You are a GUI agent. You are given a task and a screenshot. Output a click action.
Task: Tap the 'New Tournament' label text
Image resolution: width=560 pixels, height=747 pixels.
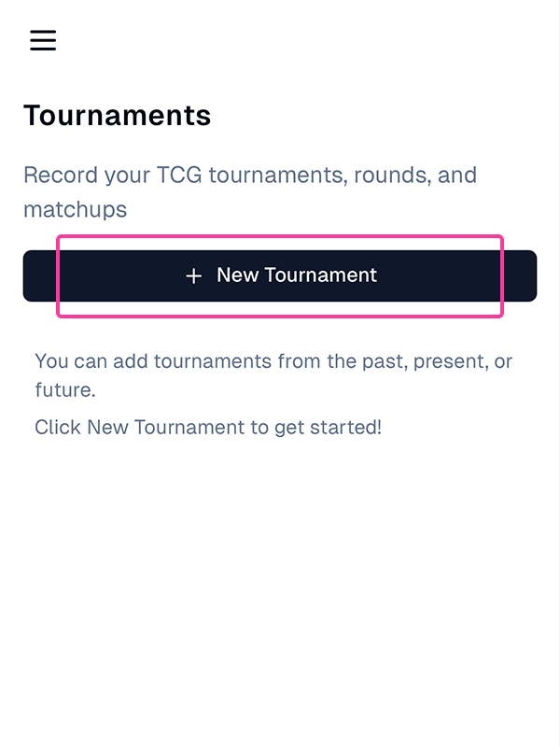tap(297, 275)
